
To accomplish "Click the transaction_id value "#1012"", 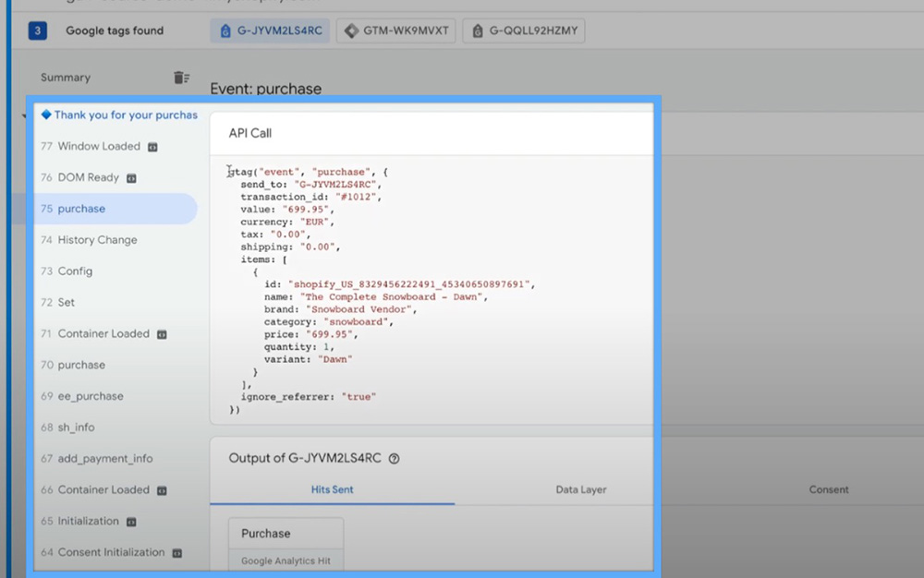I will point(356,198).
